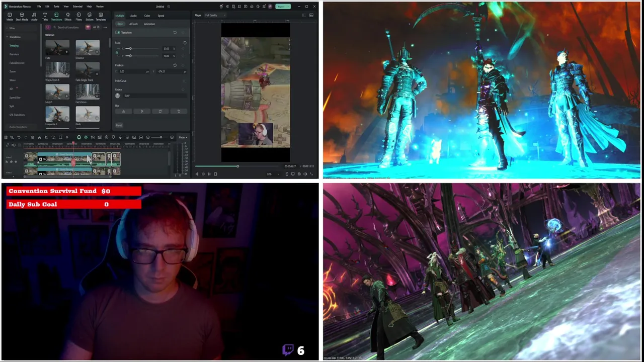644x362 pixels.
Task: Click the marker shield icon in timeline toolbar
Action: [114, 137]
